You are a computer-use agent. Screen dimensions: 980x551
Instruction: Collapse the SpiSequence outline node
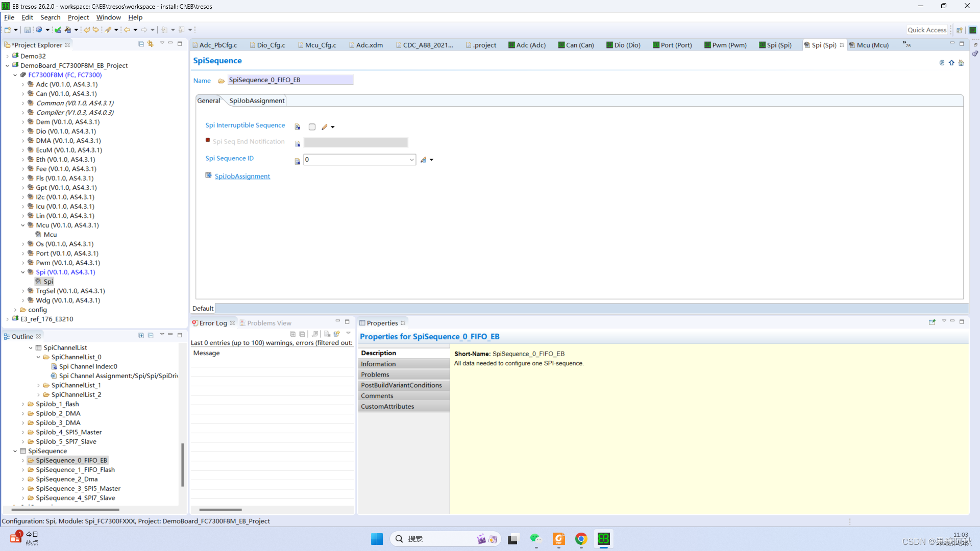click(x=15, y=451)
